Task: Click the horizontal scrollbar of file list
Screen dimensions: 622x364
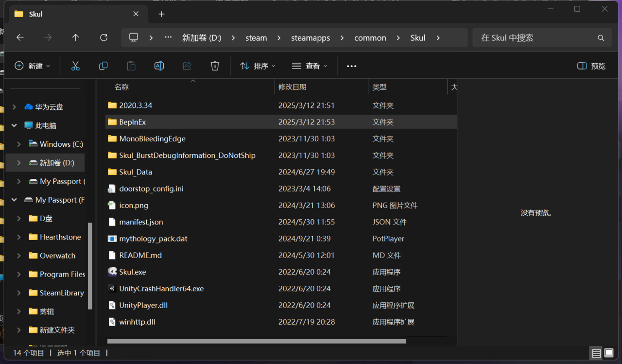Action: tap(257, 341)
